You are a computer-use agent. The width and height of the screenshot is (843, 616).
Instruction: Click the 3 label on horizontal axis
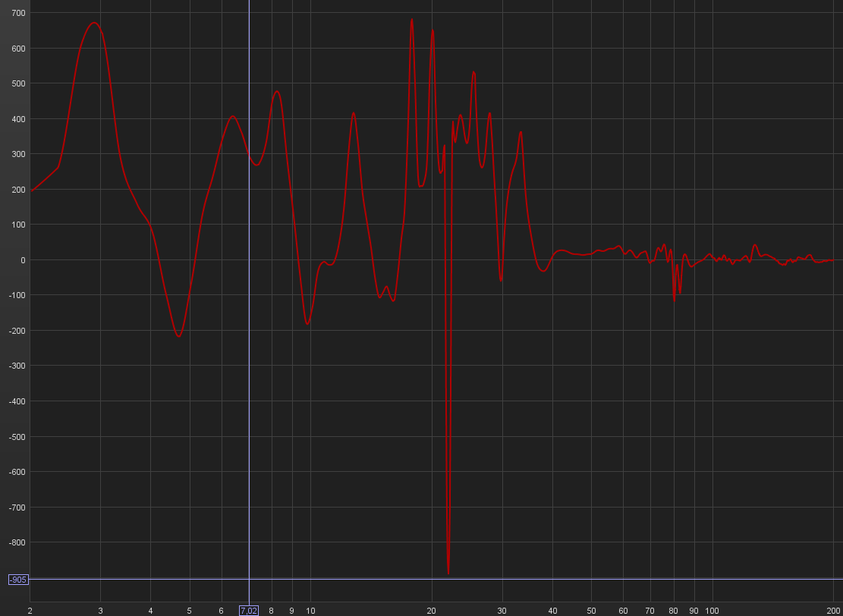pyautogui.click(x=100, y=611)
